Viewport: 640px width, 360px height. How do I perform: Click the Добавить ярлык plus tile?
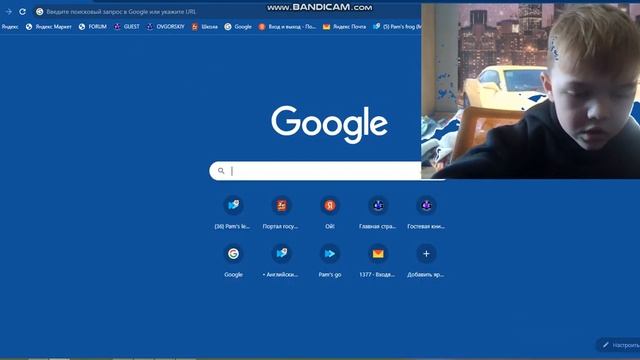click(x=426, y=261)
